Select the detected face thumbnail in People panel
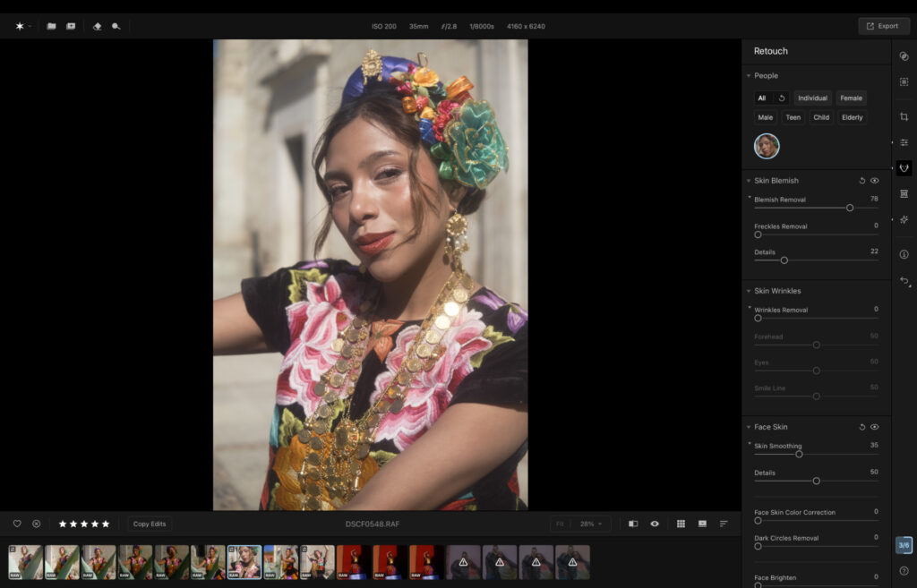This screenshot has height=588, width=917. 767,146
